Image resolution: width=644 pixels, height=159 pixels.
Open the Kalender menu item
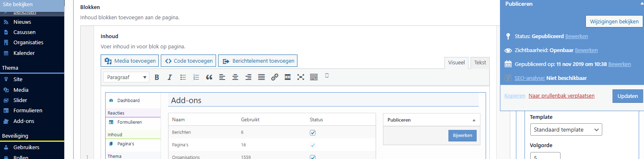tap(24, 53)
